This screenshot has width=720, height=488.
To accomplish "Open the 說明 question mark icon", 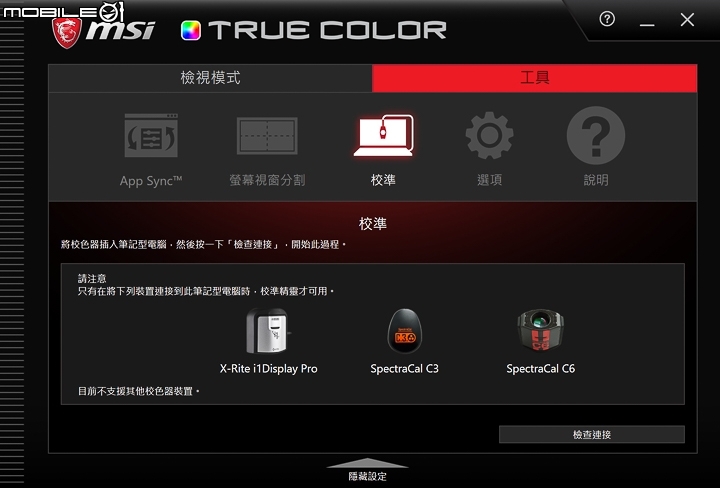I will click(596, 135).
